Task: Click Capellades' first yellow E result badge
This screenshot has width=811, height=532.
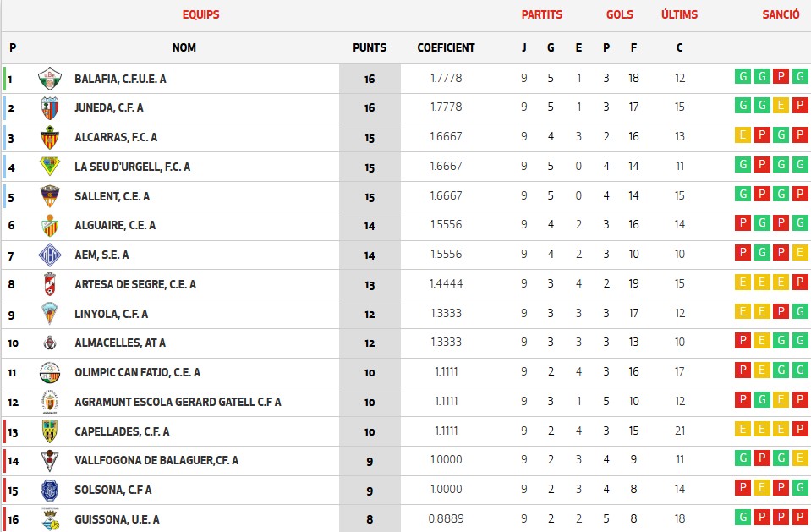Action: pyautogui.click(x=743, y=431)
